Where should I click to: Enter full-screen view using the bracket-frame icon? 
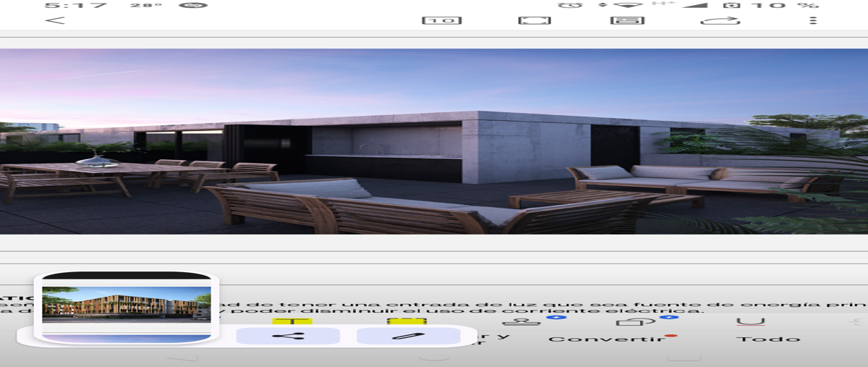point(535,20)
